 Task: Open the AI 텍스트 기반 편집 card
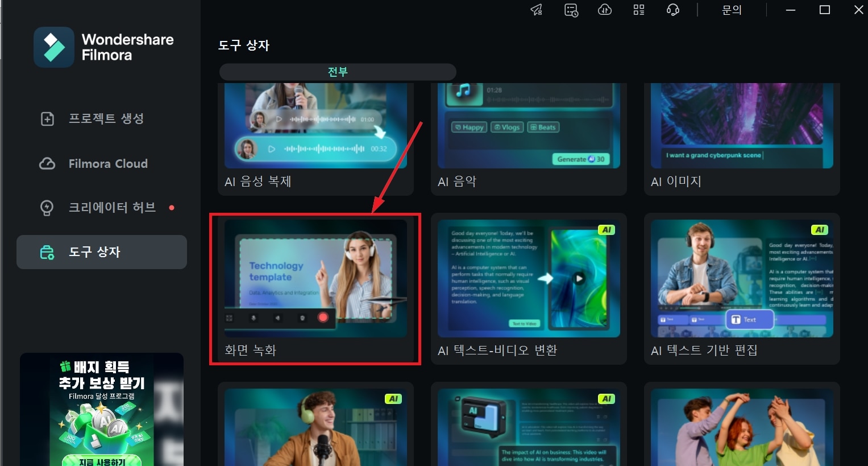coord(742,289)
